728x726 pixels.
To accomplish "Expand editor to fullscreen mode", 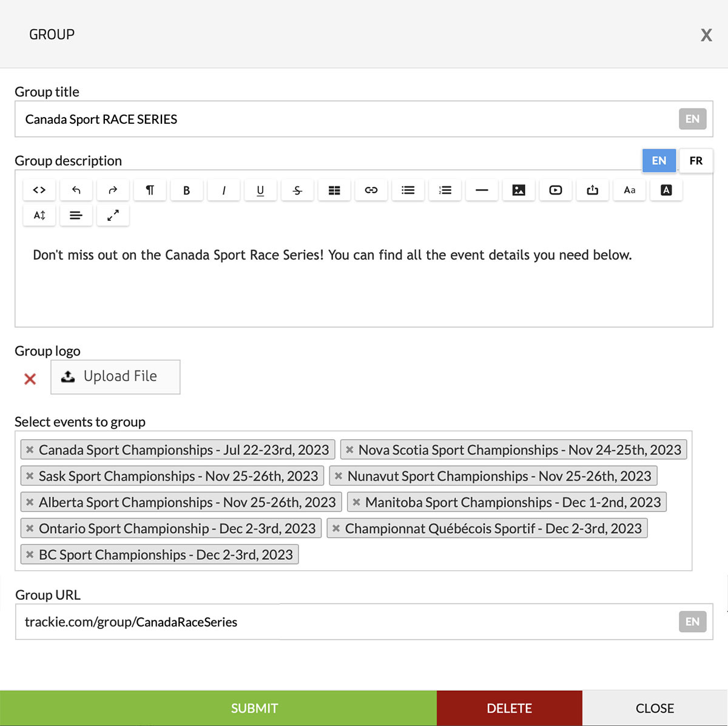I will 113,215.
